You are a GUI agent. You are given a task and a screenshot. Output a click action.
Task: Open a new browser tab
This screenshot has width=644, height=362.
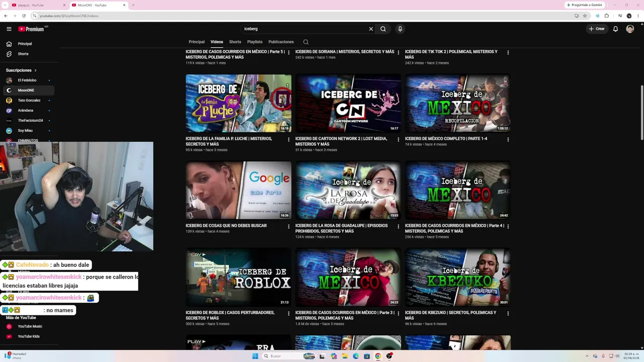(133, 5)
